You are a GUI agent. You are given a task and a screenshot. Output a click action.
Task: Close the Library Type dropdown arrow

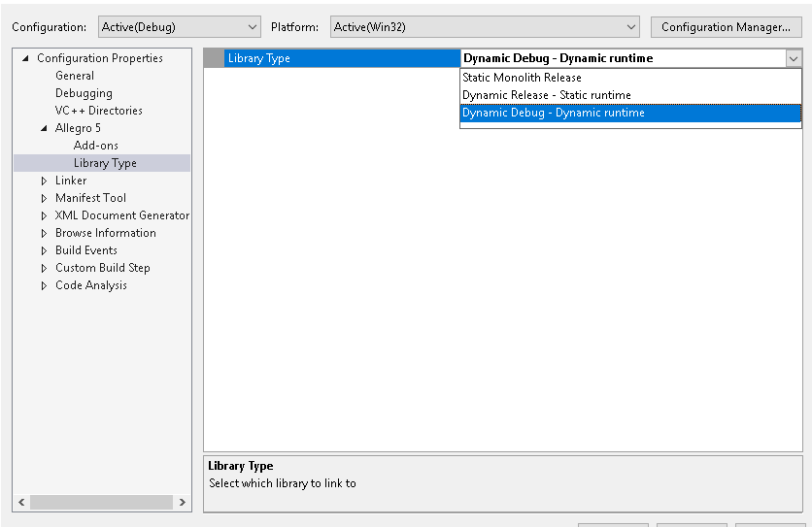click(x=793, y=58)
